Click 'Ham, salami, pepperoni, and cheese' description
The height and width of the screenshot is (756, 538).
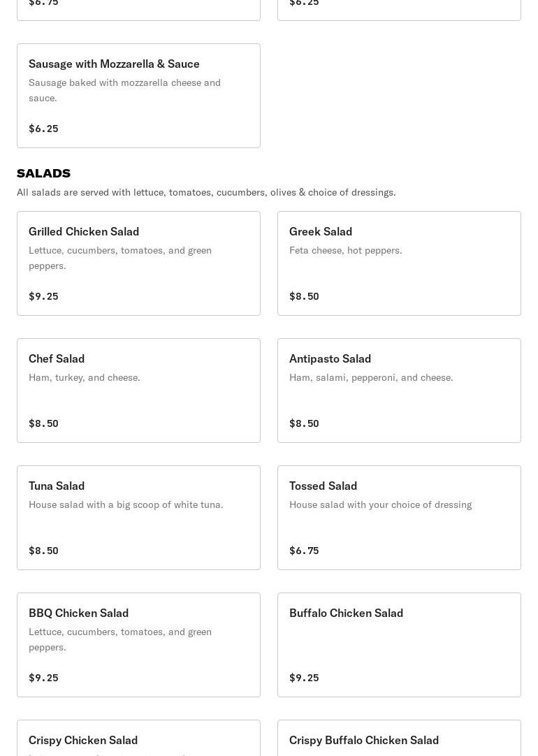[371, 377]
